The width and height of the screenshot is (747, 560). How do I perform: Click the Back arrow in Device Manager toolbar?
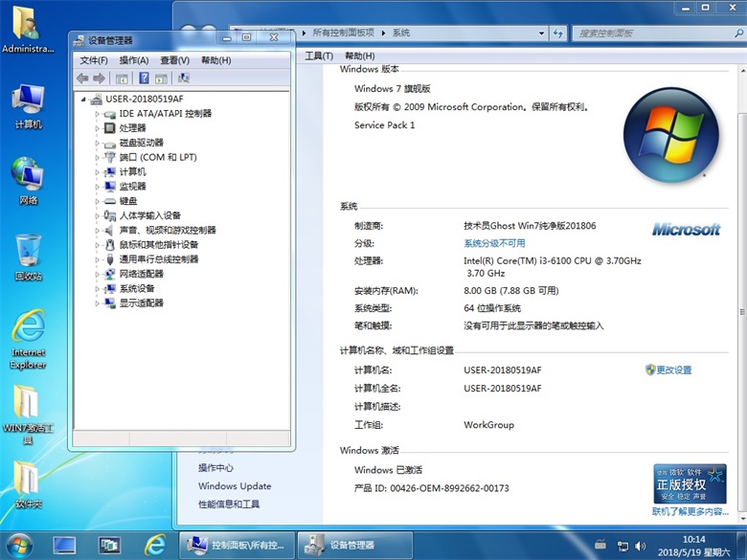(82, 78)
